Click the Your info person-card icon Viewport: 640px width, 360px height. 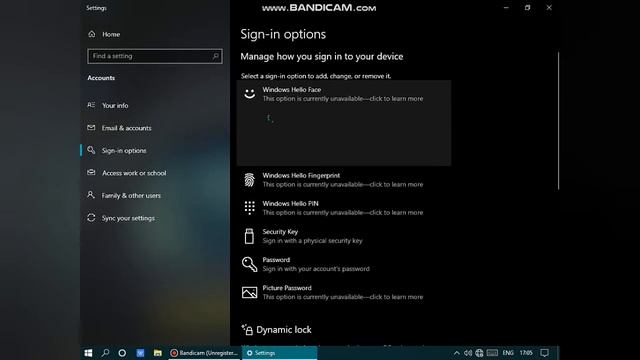[91, 105]
